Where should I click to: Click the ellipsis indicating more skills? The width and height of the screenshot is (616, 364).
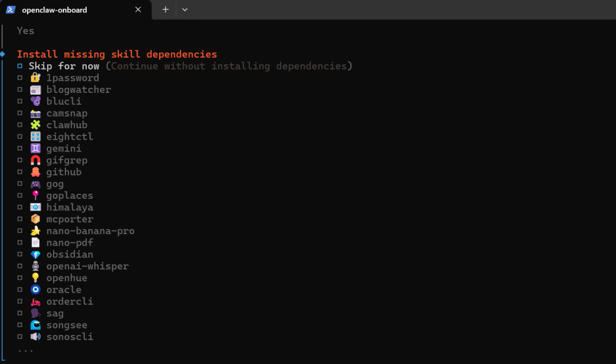[x=26, y=349]
